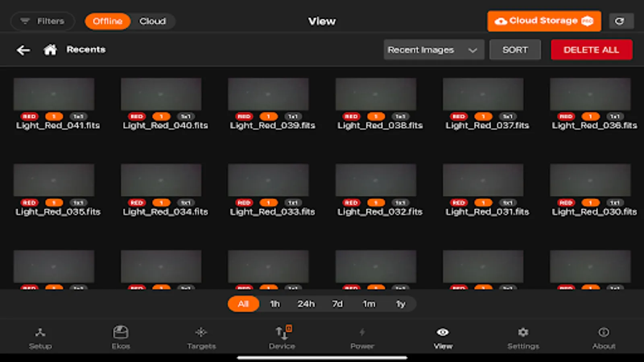Viewport: 644px width, 362px height.
Task: Open thumbnail of Light_Red_039.fits
Action: (268, 94)
